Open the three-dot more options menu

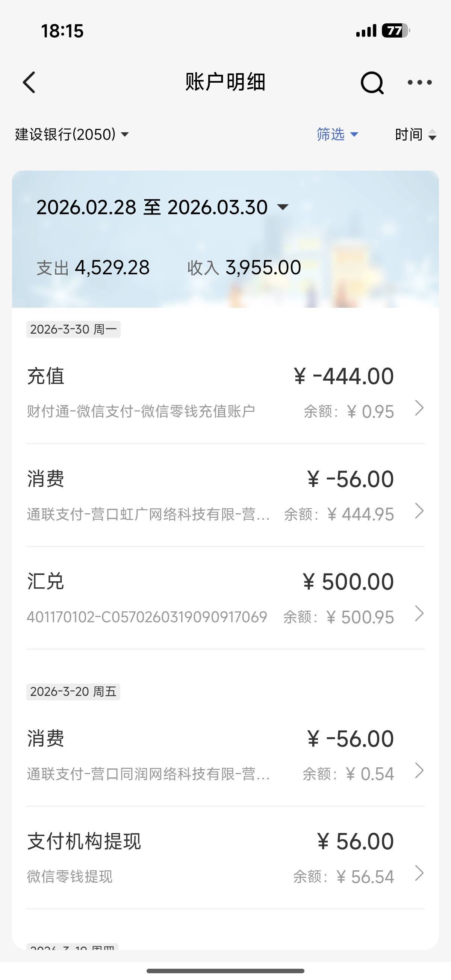click(x=419, y=82)
